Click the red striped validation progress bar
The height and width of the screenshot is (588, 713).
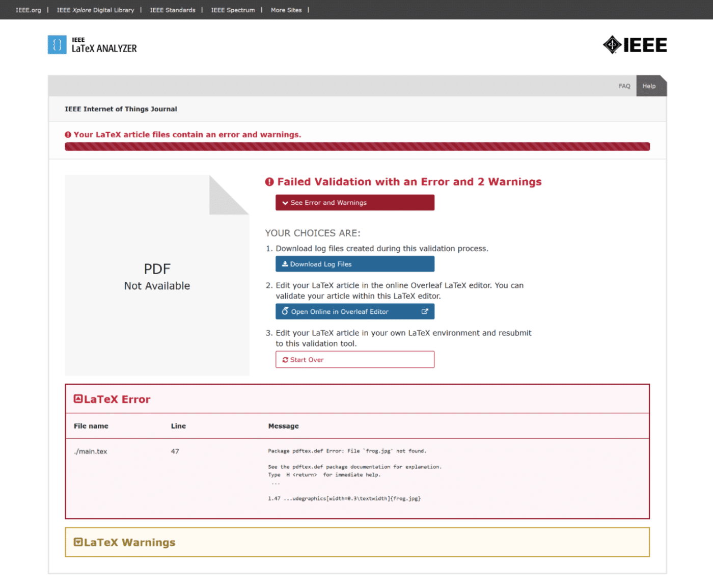[x=357, y=147]
